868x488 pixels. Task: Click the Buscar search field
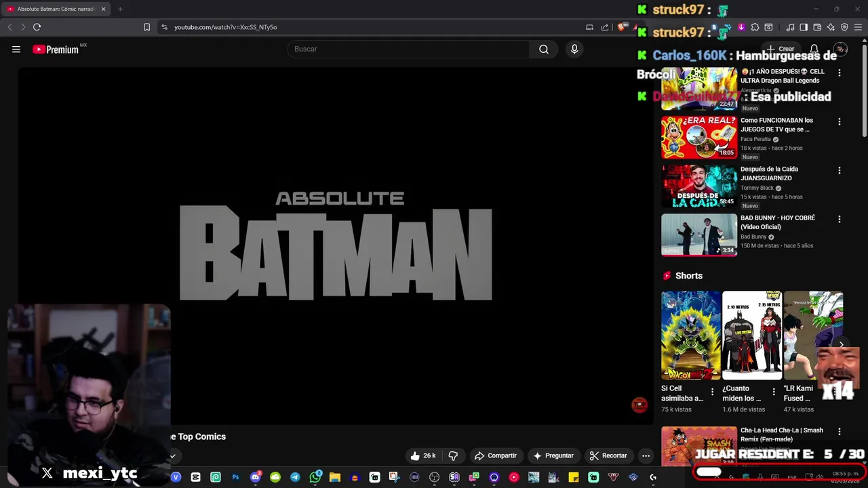408,49
